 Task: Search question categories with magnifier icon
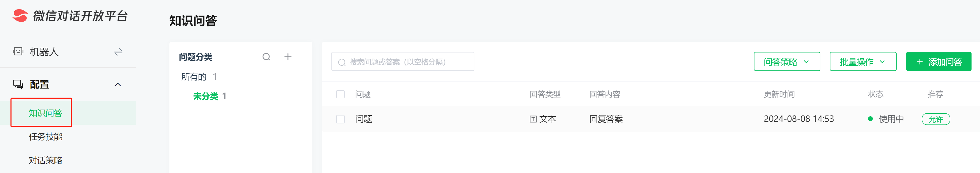tap(266, 57)
